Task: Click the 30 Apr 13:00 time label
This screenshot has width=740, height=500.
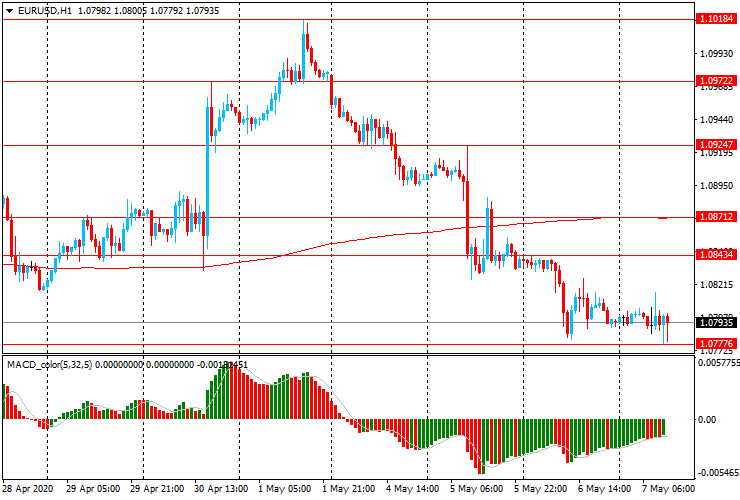Action: [x=220, y=488]
